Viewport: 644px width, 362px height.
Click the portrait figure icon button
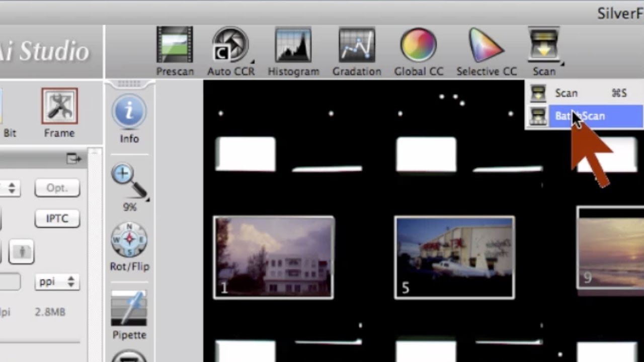[x=22, y=251]
